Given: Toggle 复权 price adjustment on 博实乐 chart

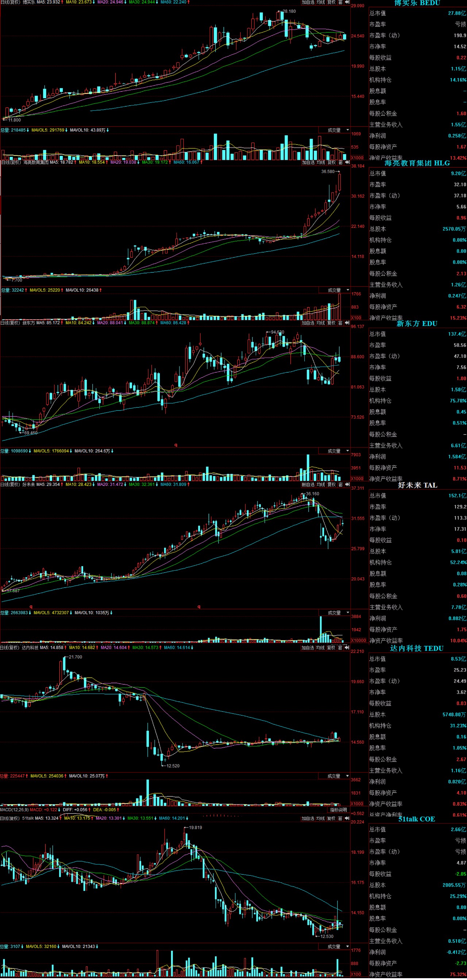Looking at the screenshot, I should [332, 2].
